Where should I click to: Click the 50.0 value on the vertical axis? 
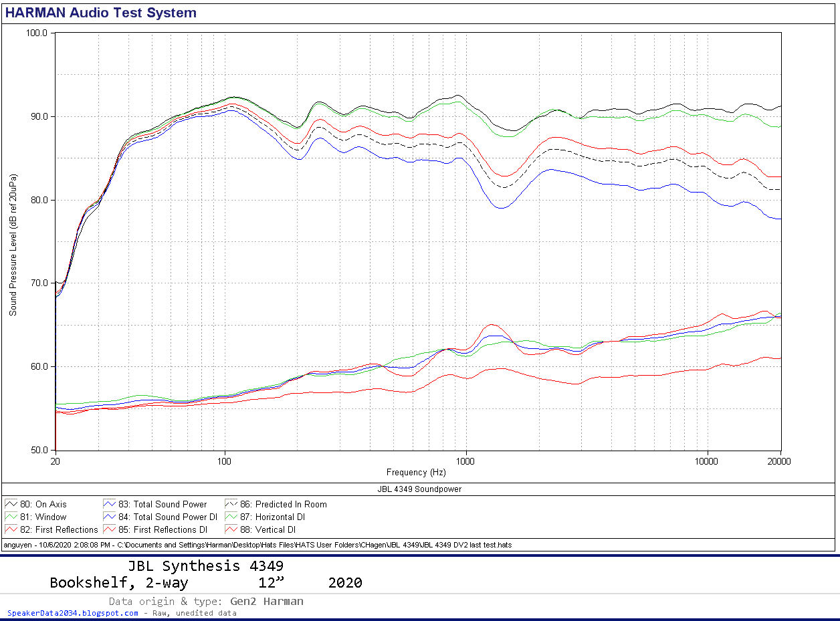click(38, 451)
